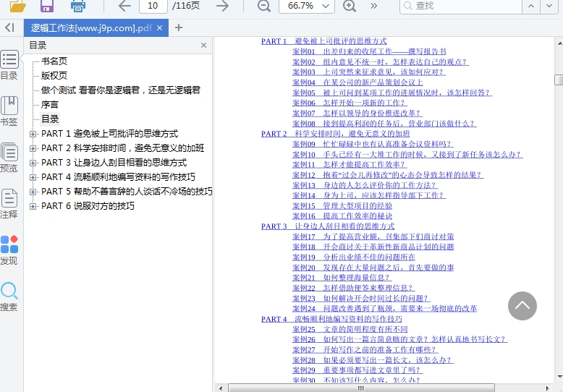Expand PART 3 in outline tree
This screenshot has height=392, width=563.
click(33, 163)
